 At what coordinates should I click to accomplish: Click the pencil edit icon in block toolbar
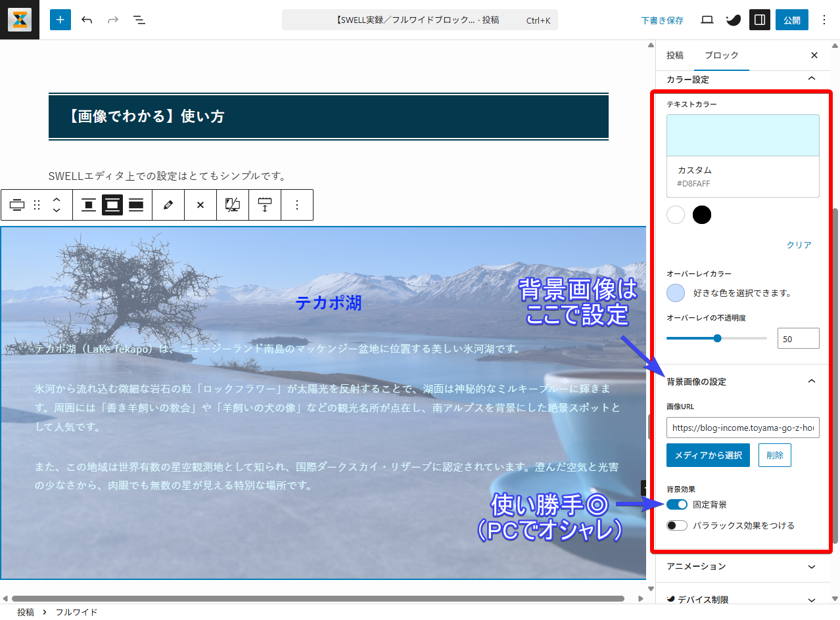click(x=168, y=205)
